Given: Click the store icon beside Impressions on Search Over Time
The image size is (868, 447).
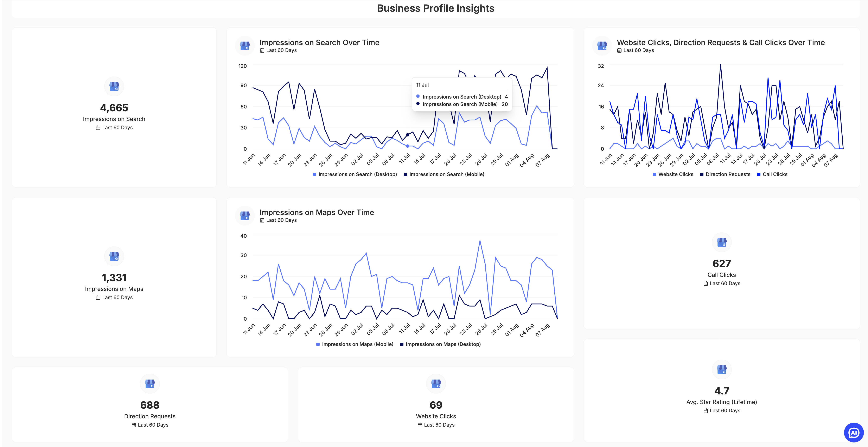Looking at the screenshot, I should point(245,45).
